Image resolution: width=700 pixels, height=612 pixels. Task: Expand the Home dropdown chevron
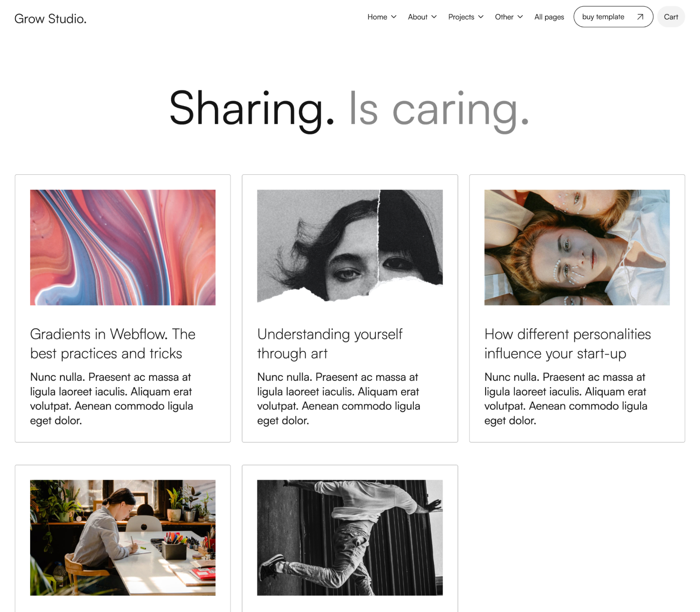point(394,17)
